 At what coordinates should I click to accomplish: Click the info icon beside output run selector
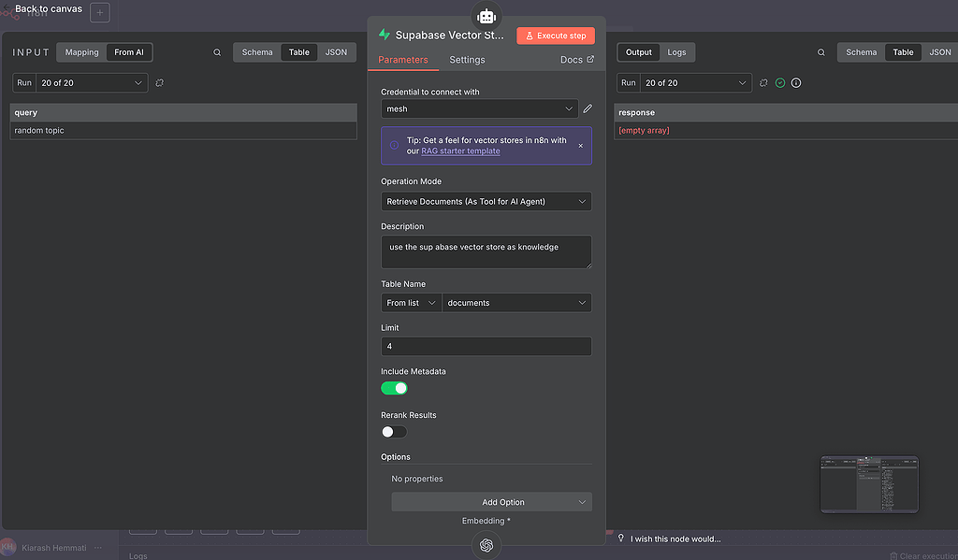pyautogui.click(x=796, y=83)
